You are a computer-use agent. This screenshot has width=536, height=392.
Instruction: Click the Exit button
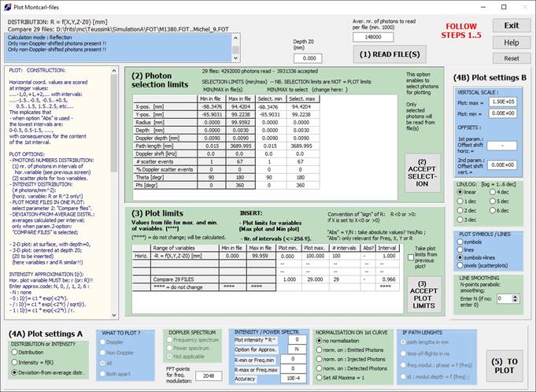[512, 26]
